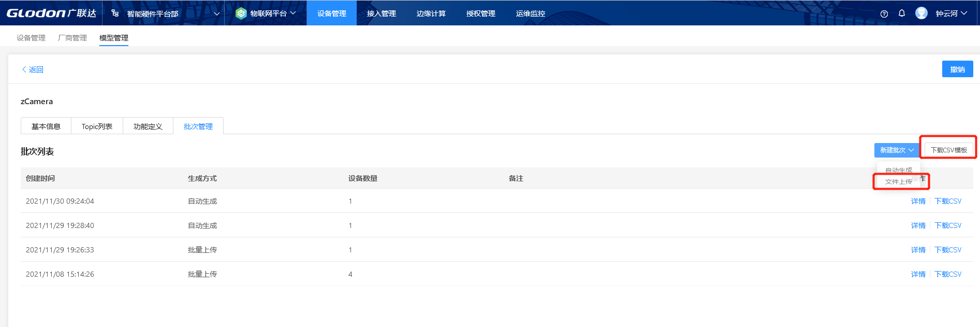Click the back arrow labeled 返回
The width and height of the screenshot is (980, 327).
coord(32,69)
